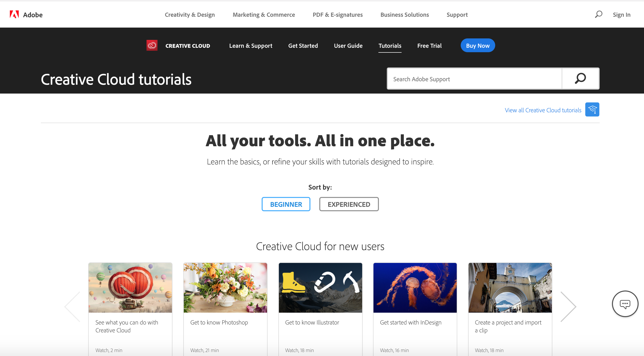This screenshot has width=644, height=356.
Task: Click Sign In link
Action: click(622, 15)
